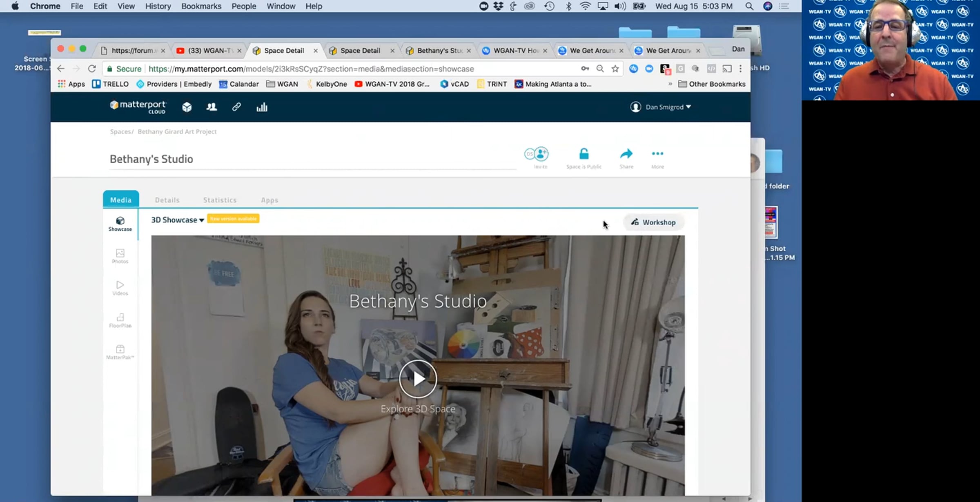Open the statistics bar chart icon in header
Viewport: 980px width, 502px height.
(x=262, y=107)
